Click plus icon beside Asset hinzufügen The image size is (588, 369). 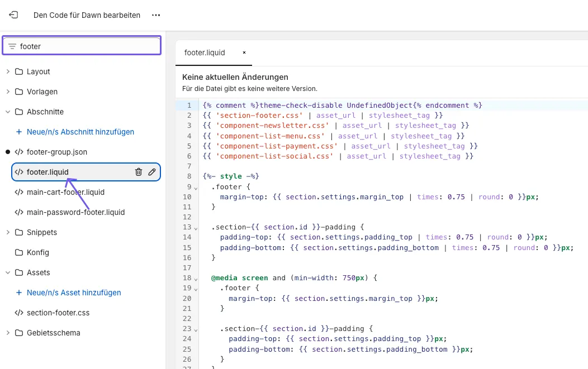click(x=19, y=293)
